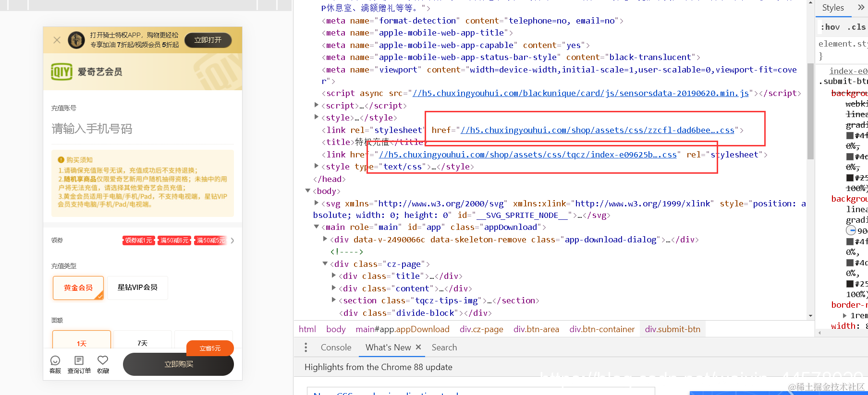Screen dimensions: 868x395
Task: Click the iQIYI logo
Action: pos(61,72)
